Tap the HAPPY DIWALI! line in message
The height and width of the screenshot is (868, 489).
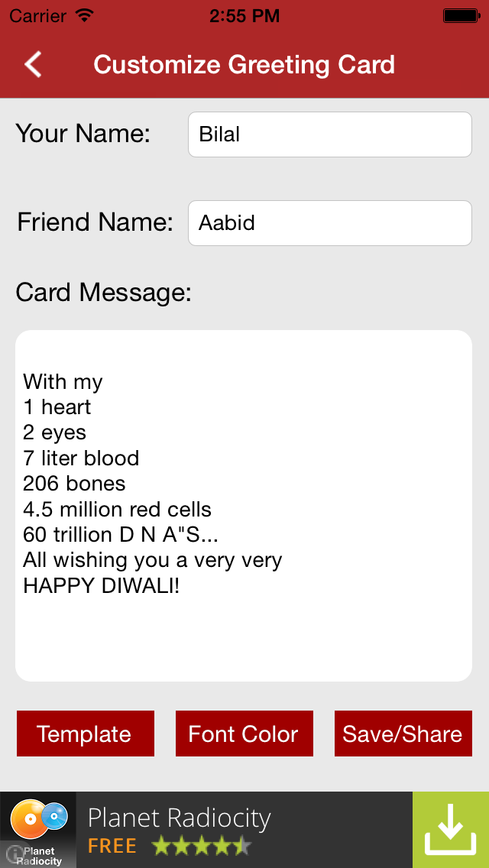point(102,586)
